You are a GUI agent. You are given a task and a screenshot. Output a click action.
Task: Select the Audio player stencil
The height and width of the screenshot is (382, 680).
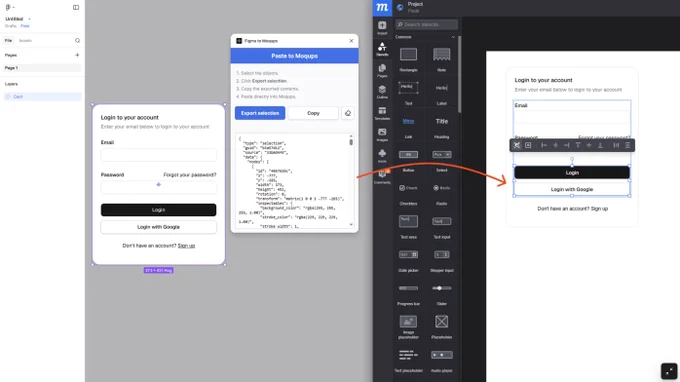coord(441,355)
